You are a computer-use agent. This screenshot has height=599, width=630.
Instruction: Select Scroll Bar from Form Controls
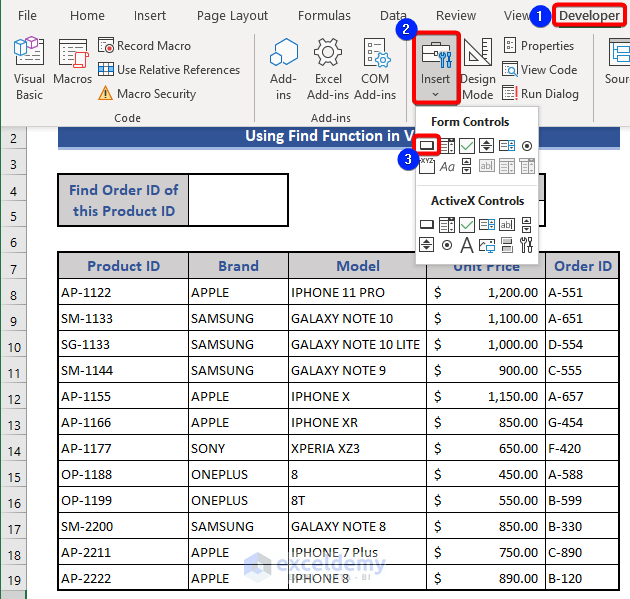[466, 166]
